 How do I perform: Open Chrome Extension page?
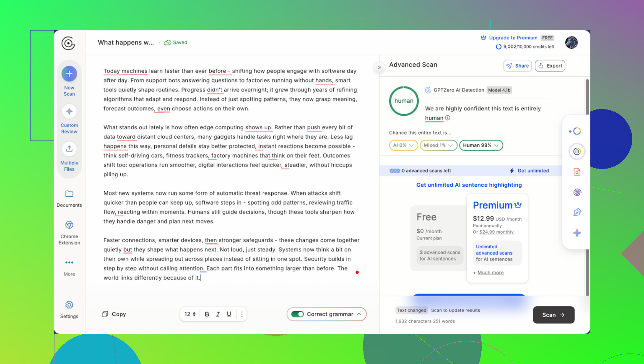point(69,225)
